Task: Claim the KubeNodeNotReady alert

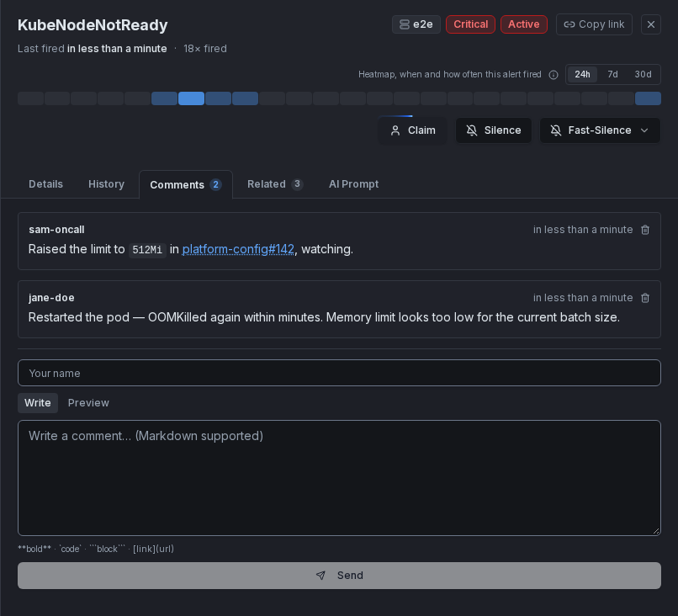Action: pyautogui.click(x=412, y=130)
